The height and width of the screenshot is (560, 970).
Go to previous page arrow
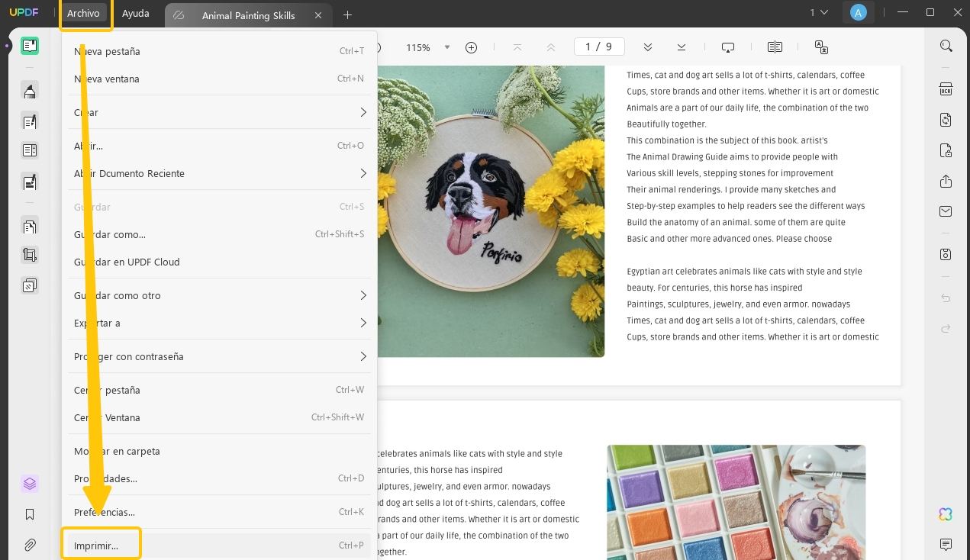(x=550, y=47)
